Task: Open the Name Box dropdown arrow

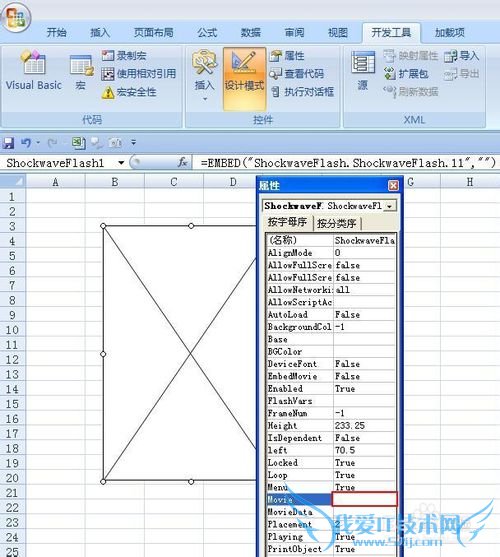Action: pos(121,163)
